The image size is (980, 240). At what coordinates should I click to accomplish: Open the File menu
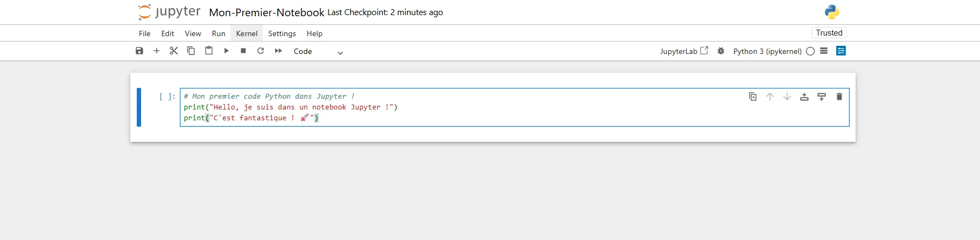coord(144,33)
